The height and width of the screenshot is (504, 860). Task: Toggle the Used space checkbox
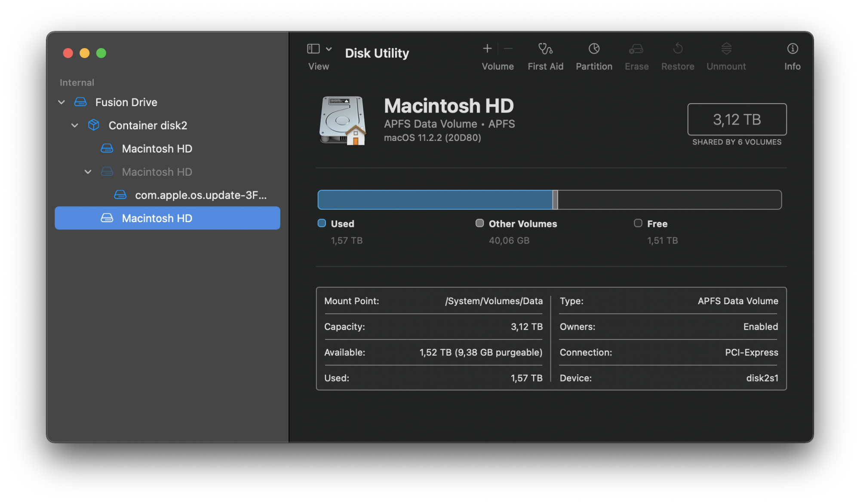point(321,223)
